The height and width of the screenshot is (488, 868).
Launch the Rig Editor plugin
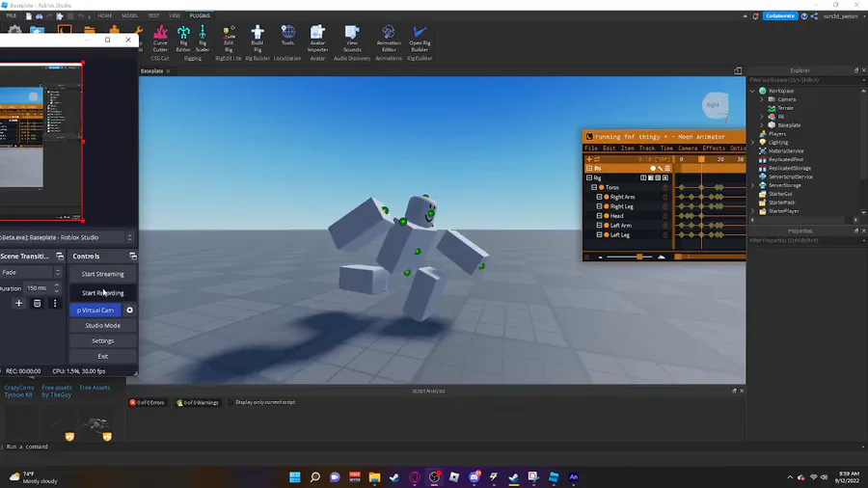(183, 39)
